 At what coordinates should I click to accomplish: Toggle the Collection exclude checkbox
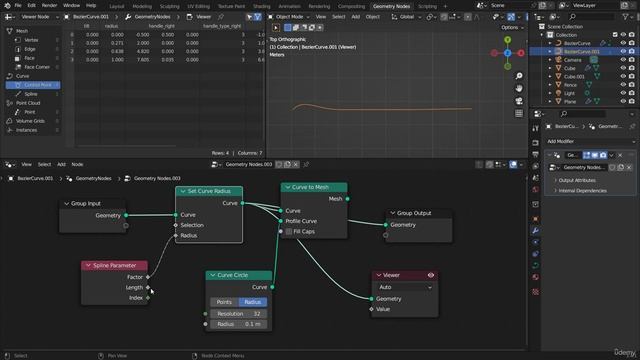coord(615,35)
